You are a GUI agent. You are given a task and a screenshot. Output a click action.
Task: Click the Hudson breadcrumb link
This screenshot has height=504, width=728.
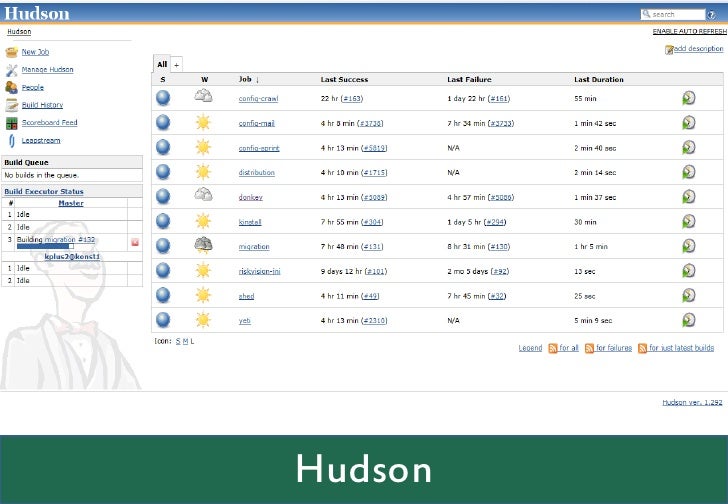pos(19,32)
